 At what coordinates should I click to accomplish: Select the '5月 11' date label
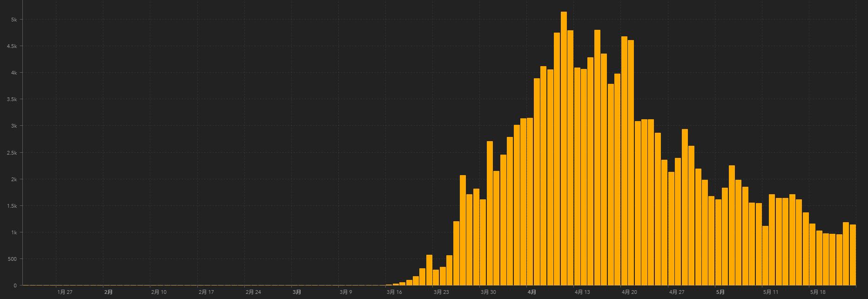tap(771, 292)
